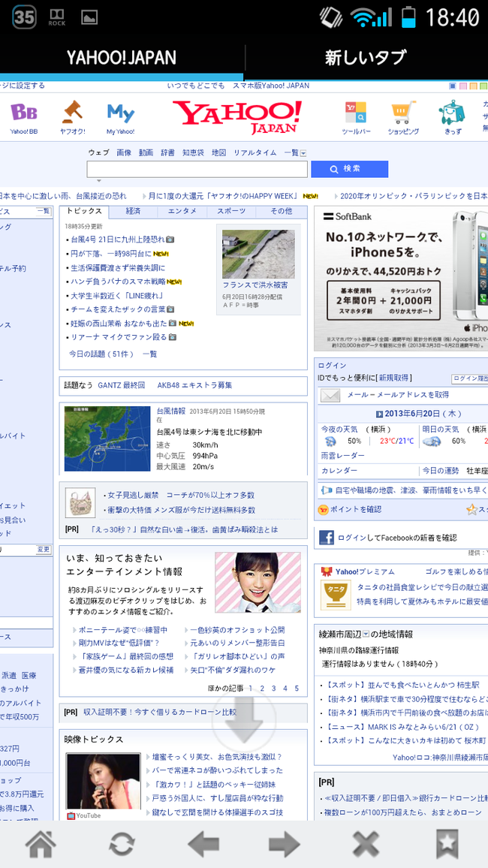Viewport: 488px width, 868px height.
Task: Reload the page with refresh icon
Action: pos(122,844)
